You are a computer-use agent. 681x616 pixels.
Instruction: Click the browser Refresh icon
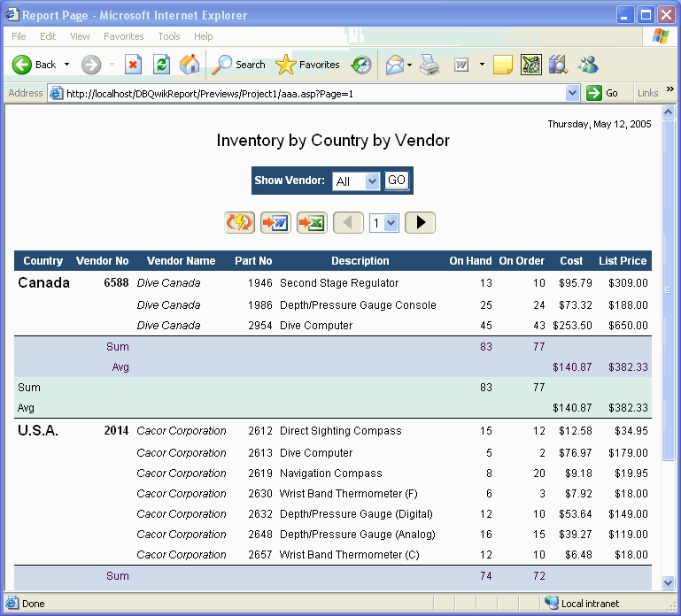tap(161, 65)
